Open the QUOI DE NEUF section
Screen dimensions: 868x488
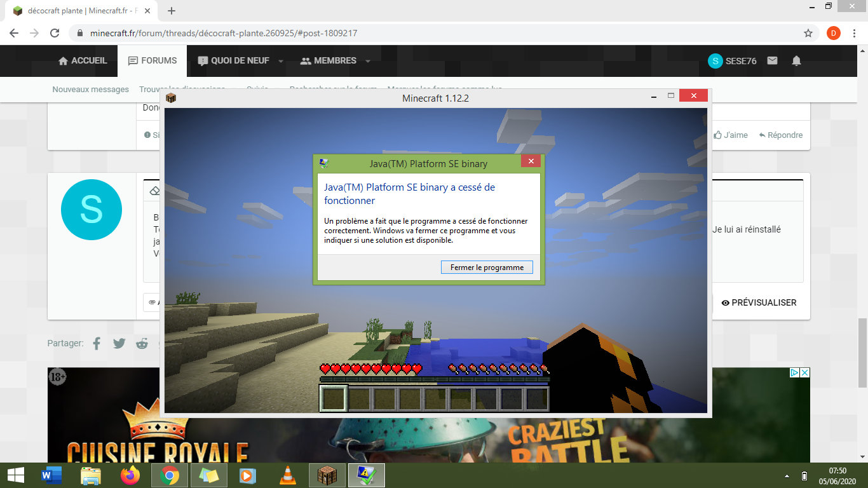[x=233, y=61]
